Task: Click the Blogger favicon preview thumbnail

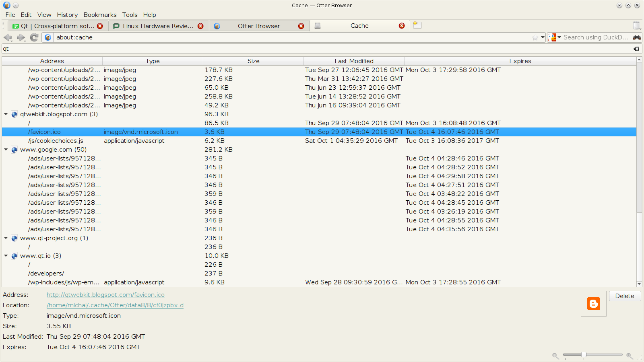Action: (x=593, y=304)
